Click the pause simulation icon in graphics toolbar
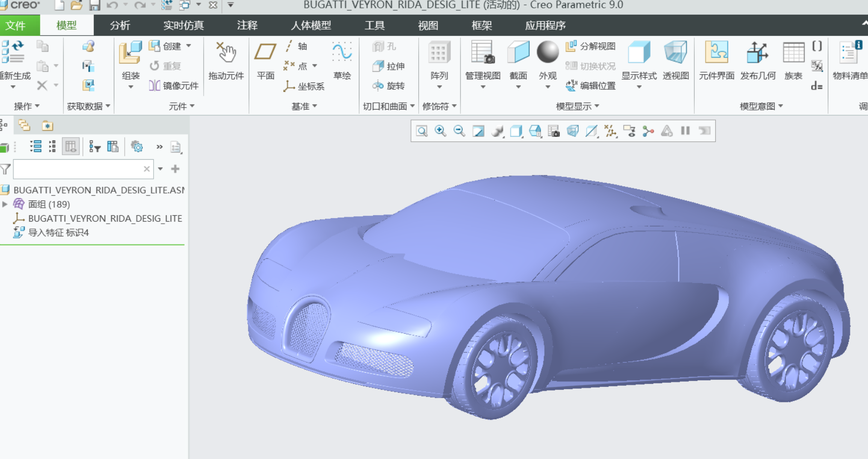 [685, 131]
